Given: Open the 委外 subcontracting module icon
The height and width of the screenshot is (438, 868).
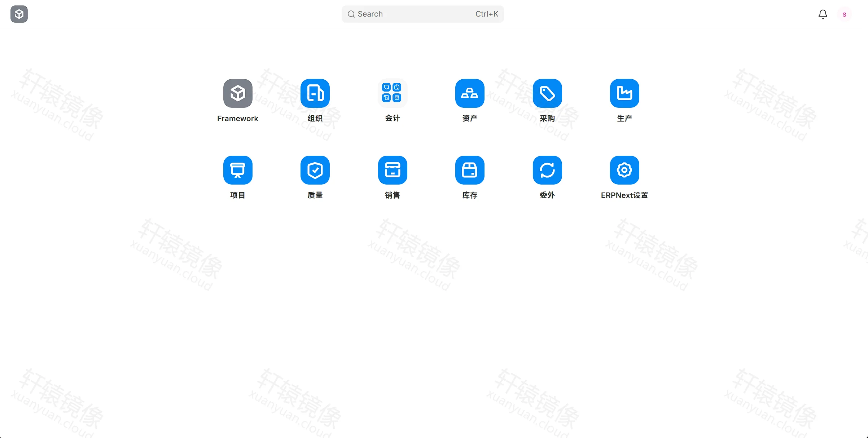Looking at the screenshot, I should point(547,170).
